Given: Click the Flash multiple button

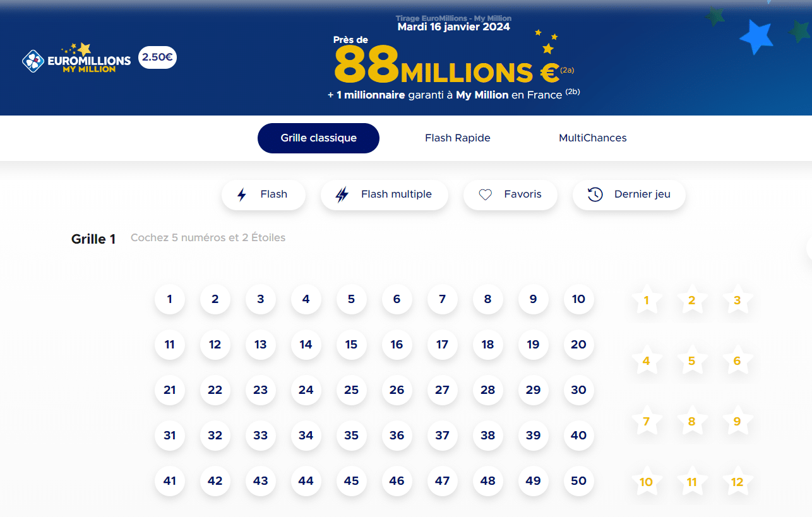Looking at the screenshot, I should tap(385, 194).
